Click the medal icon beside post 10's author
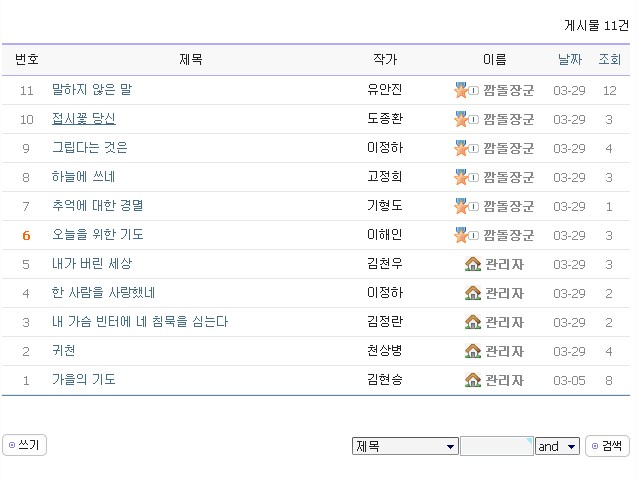This screenshot has width=637, height=482. [x=462, y=119]
